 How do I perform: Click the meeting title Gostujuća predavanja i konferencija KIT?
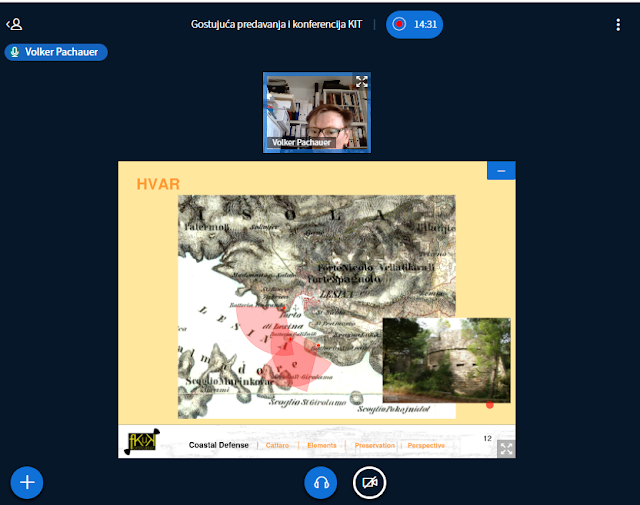pos(276,24)
